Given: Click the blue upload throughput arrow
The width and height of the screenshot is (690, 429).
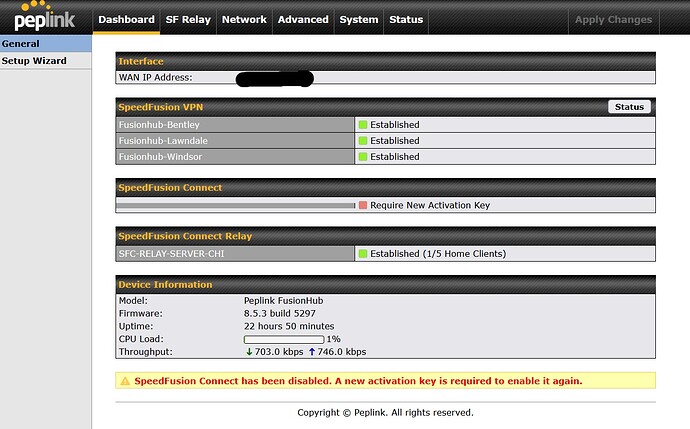Looking at the screenshot, I should coord(311,352).
